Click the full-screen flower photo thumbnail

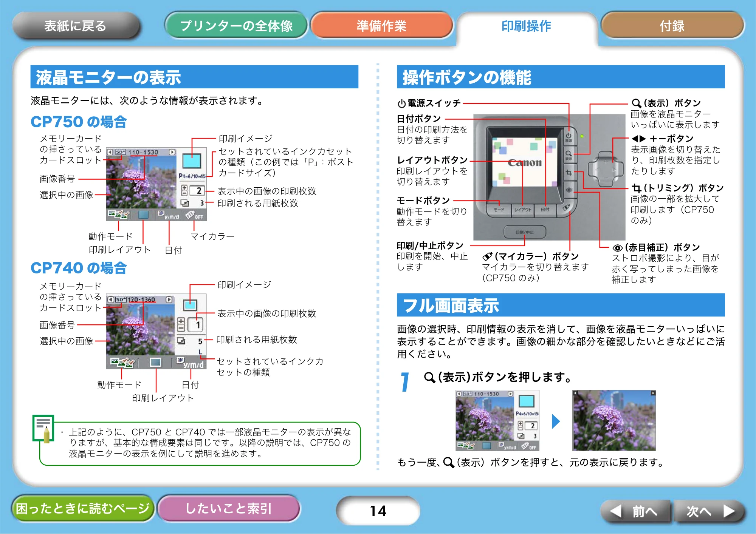(614, 420)
